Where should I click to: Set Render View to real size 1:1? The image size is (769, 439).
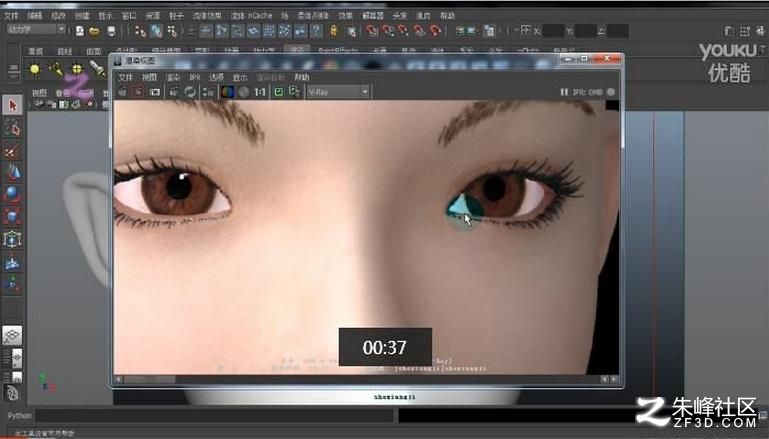pyautogui.click(x=260, y=92)
